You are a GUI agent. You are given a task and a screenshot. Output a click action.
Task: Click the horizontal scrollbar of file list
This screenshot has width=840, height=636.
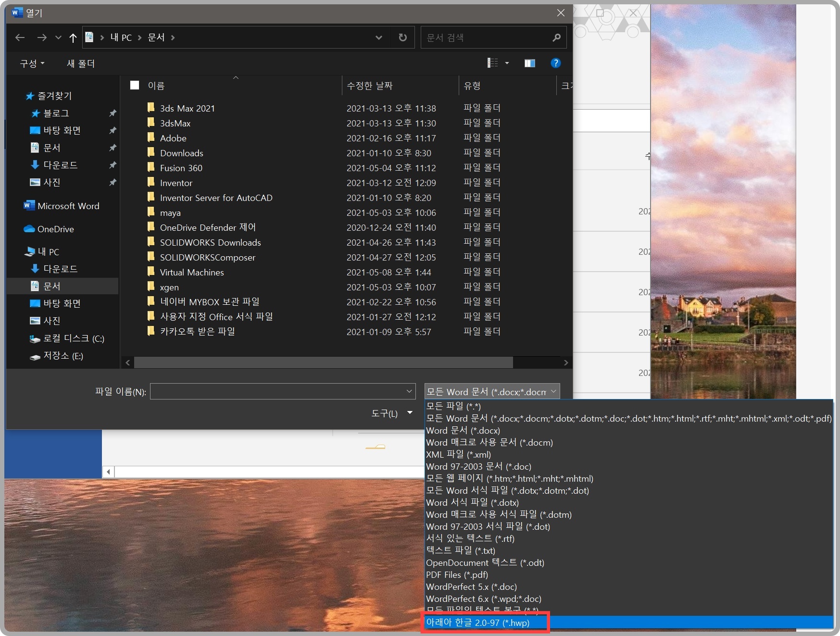point(323,362)
